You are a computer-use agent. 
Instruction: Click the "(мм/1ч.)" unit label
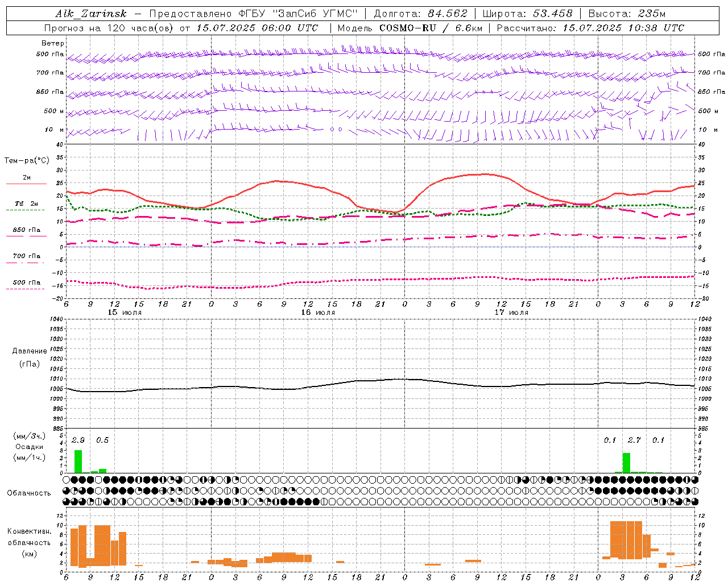30,458
